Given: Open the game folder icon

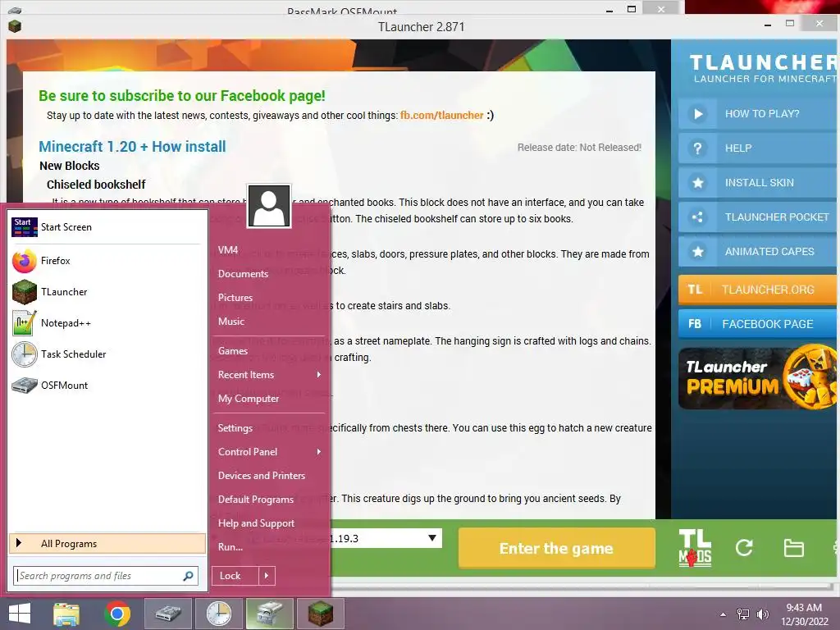Looking at the screenshot, I should click(793, 548).
